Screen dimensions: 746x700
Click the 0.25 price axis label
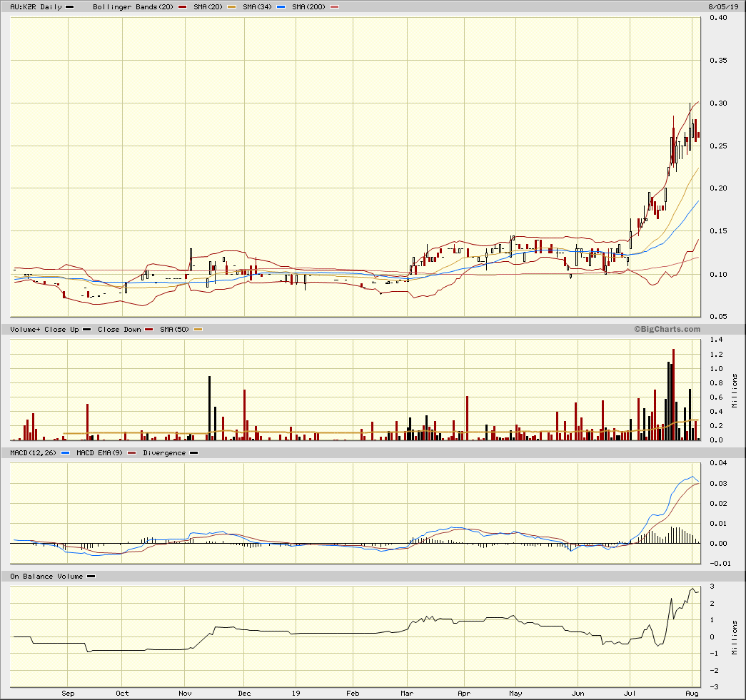click(718, 146)
